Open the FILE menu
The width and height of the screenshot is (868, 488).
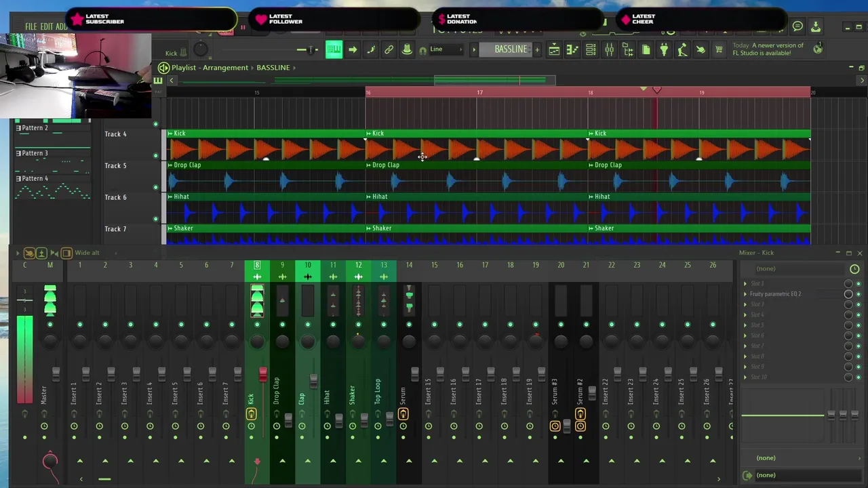[31, 27]
